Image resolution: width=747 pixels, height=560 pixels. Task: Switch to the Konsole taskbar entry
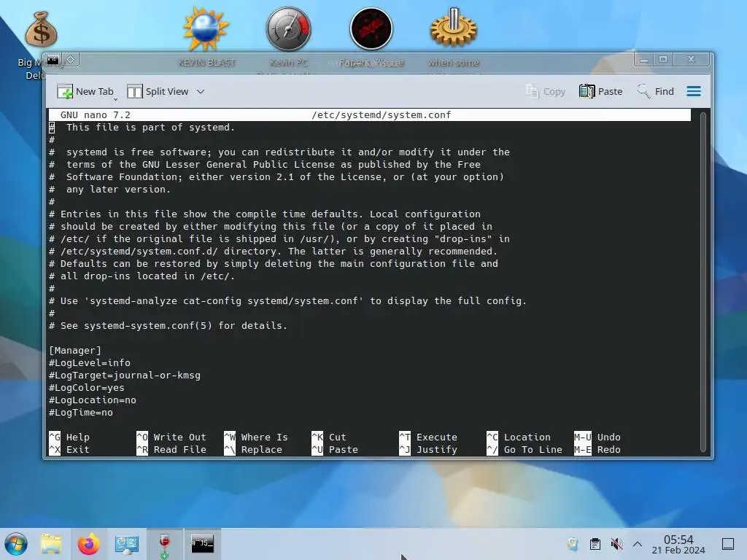(203, 544)
